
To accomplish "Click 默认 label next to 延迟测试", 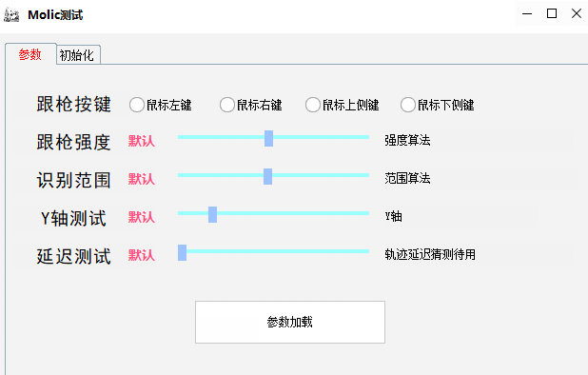I will (x=142, y=255).
